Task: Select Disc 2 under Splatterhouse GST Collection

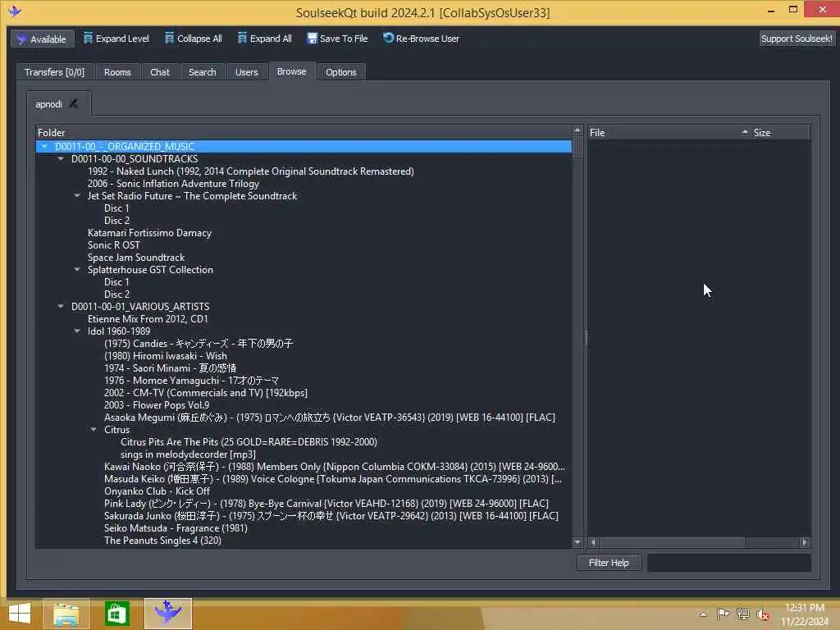Action: 116,294
